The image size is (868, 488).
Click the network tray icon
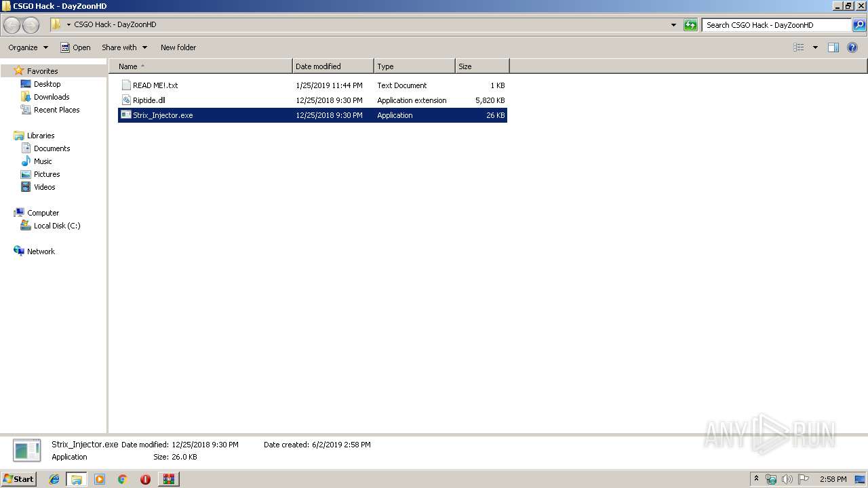pos(771,479)
